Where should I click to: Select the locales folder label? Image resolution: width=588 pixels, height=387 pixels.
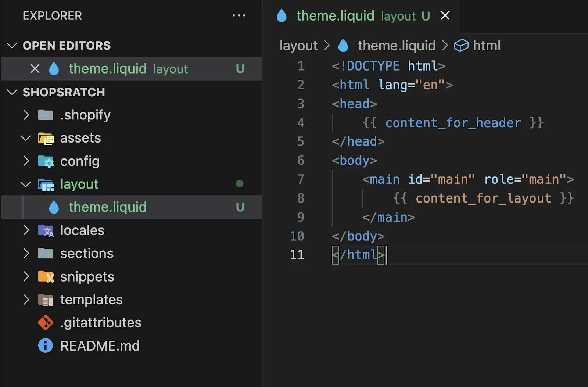(82, 230)
